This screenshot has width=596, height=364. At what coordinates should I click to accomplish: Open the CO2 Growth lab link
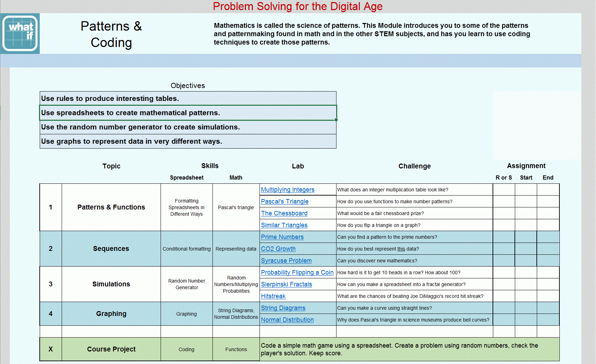tap(278, 249)
